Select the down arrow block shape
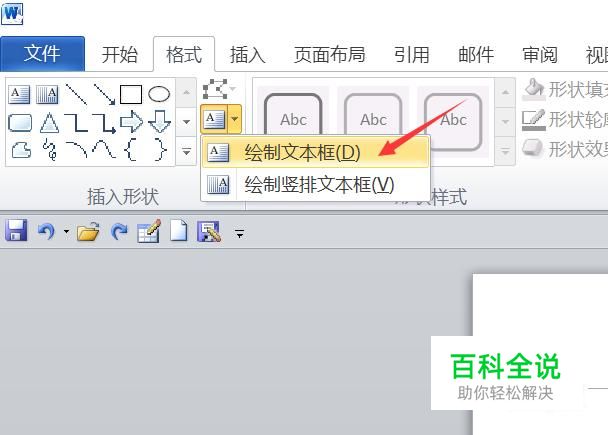The width and height of the screenshot is (608, 435). coord(160,122)
